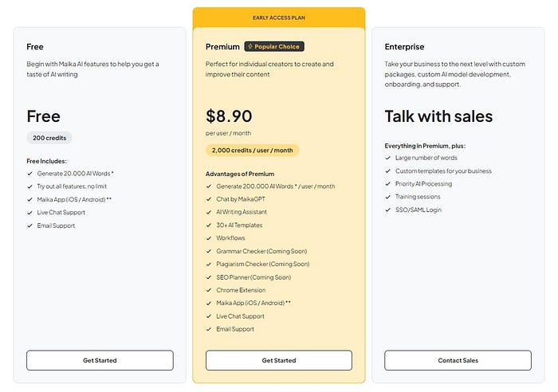Click the checkmark next to Priority AI Processing
Image resolution: width=558 pixels, height=392 pixels.
click(388, 183)
